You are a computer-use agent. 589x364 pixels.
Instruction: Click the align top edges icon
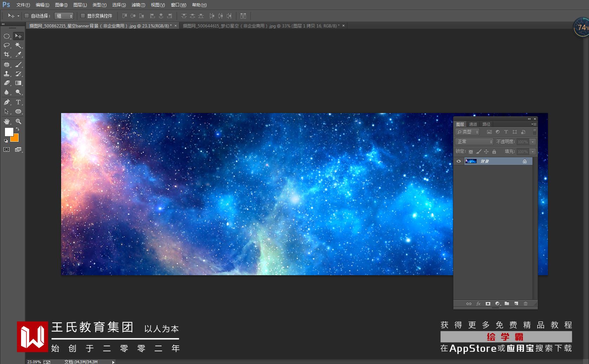[125, 16]
